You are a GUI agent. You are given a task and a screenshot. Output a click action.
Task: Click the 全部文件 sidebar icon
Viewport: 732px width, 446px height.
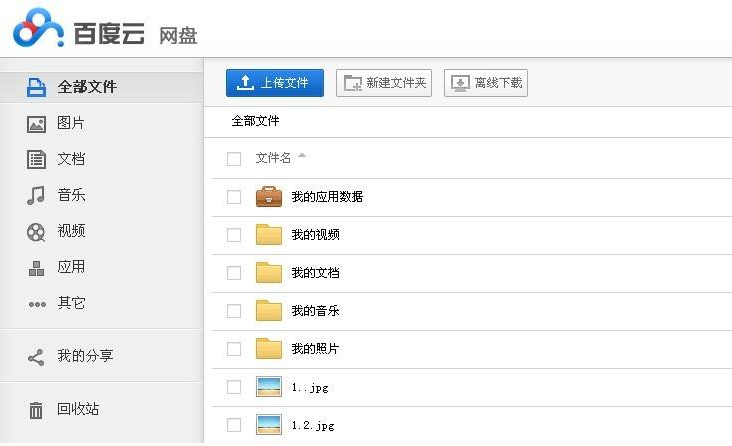coord(36,87)
